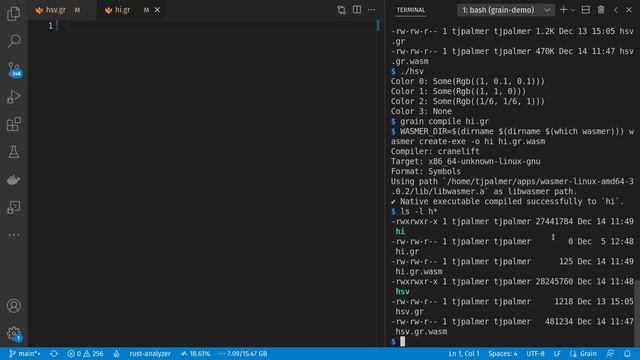Open editor More Actions ellipsis menu

click(371, 10)
